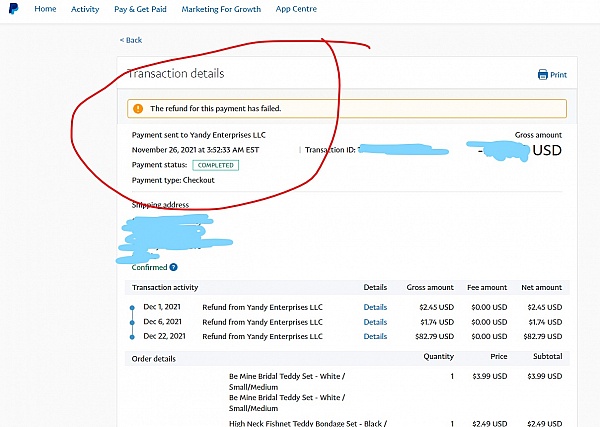Click the Dec 6, 2021 timeline dot

point(133,322)
